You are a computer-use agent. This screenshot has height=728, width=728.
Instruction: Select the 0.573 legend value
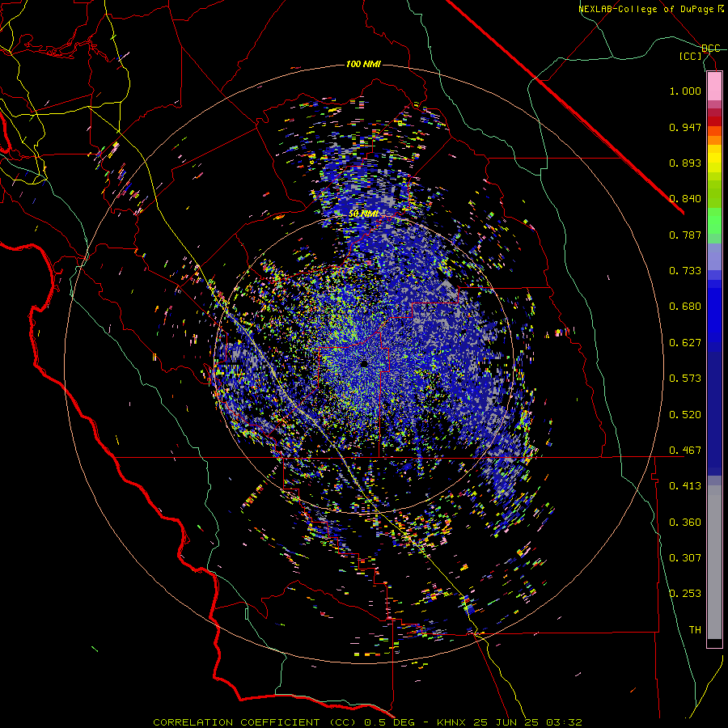pyautogui.click(x=685, y=379)
